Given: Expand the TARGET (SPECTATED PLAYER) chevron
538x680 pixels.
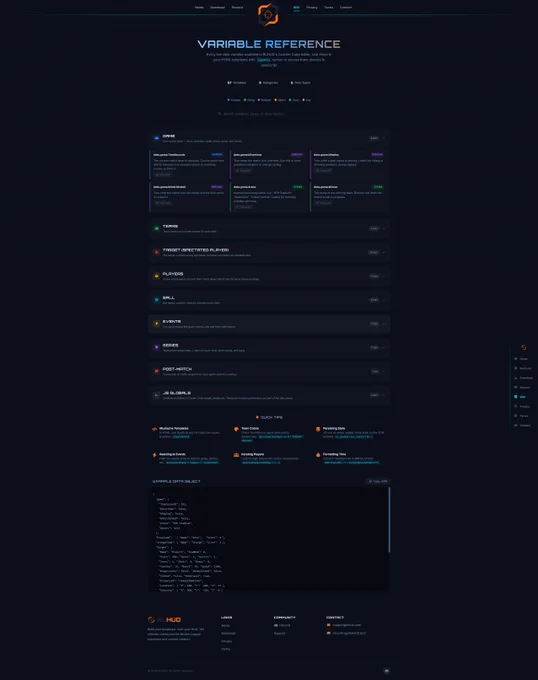Looking at the screenshot, I should point(384,252).
